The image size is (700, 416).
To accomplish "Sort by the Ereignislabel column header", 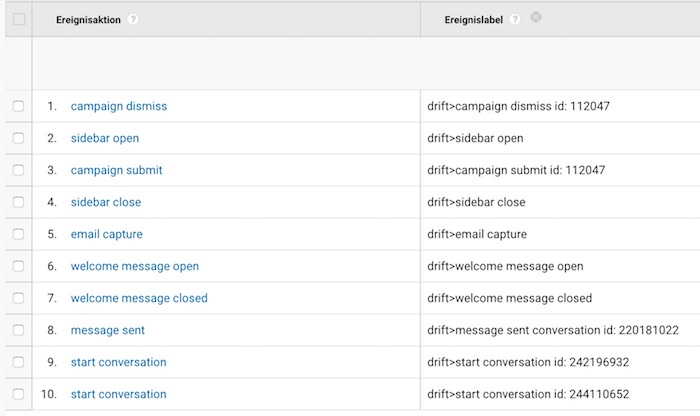I will pos(474,20).
